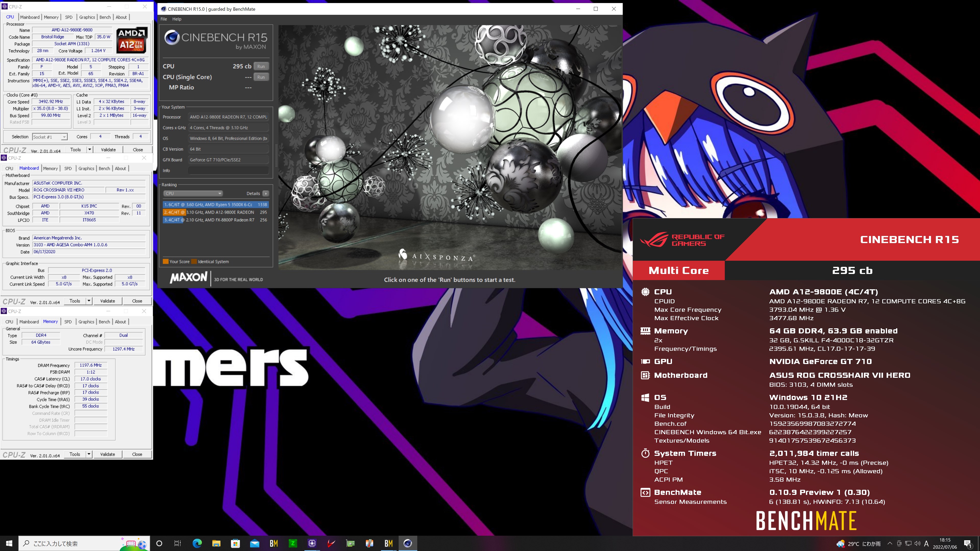The image size is (980, 551).
Task: Click the Cinebench Info text field
Action: [x=229, y=170]
